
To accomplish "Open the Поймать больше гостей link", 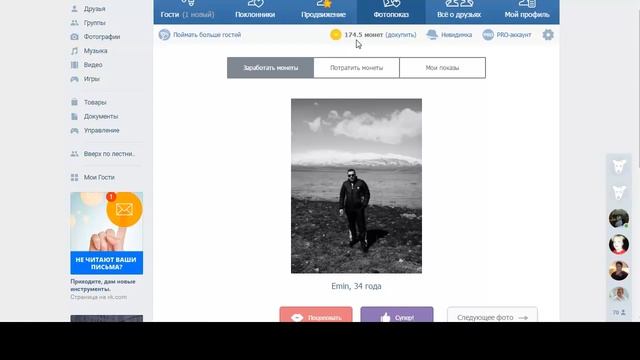I will point(207,35).
